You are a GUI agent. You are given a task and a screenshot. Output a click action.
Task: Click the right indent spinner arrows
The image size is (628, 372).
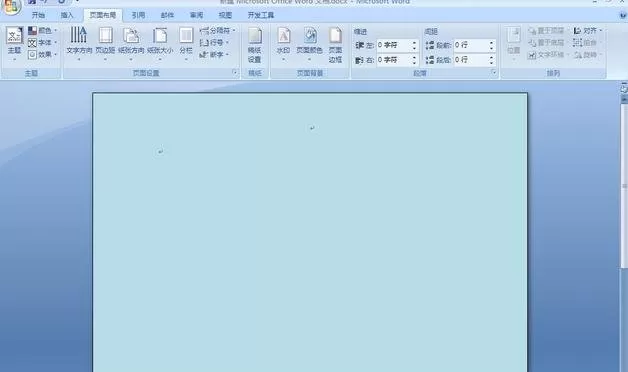coord(415,60)
